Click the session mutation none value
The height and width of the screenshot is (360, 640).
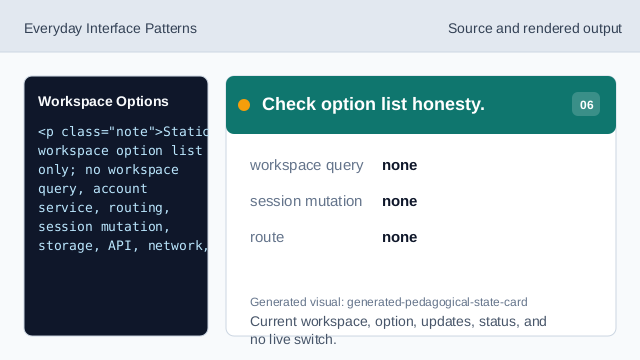(400, 201)
